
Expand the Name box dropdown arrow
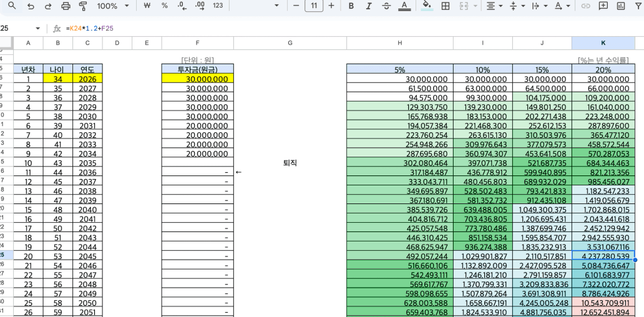(x=38, y=29)
